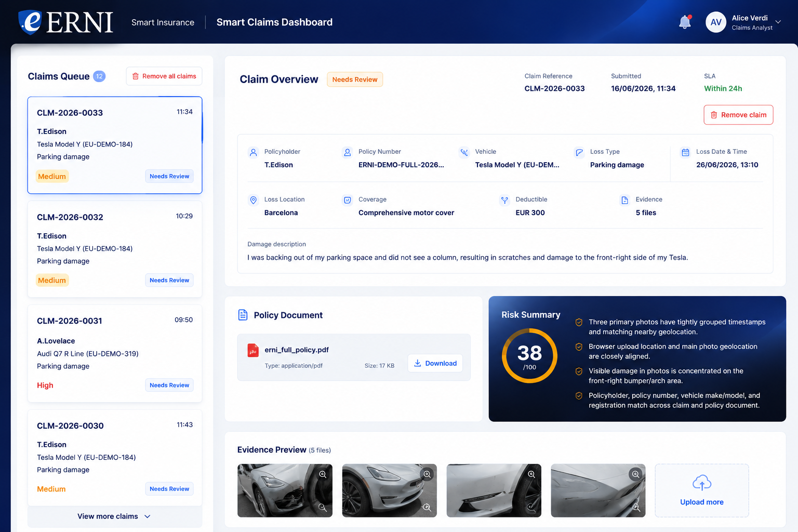The width and height of the screenshot is (798, 532).
Task: Click Needs Review badge beside Claim Overview
Action: [355, 79]
